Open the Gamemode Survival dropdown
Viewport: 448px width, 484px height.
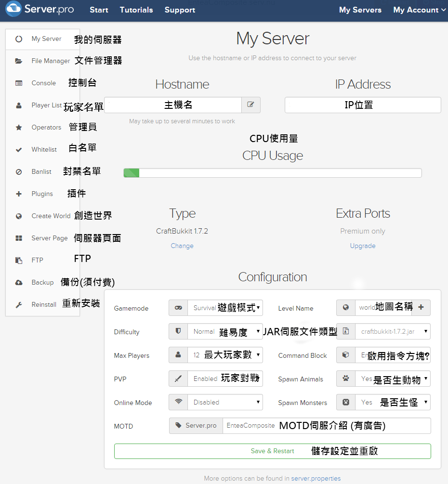[x=225, y=308]
